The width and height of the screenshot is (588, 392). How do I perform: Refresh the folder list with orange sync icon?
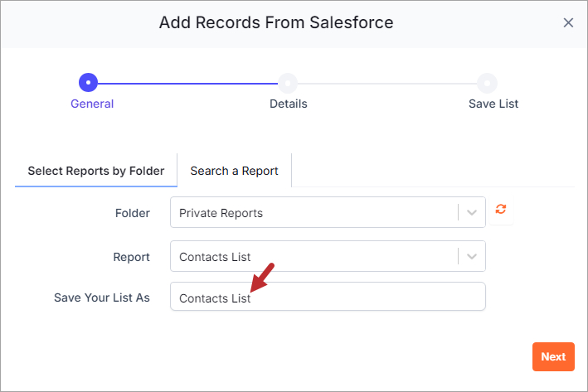(501, 209)
